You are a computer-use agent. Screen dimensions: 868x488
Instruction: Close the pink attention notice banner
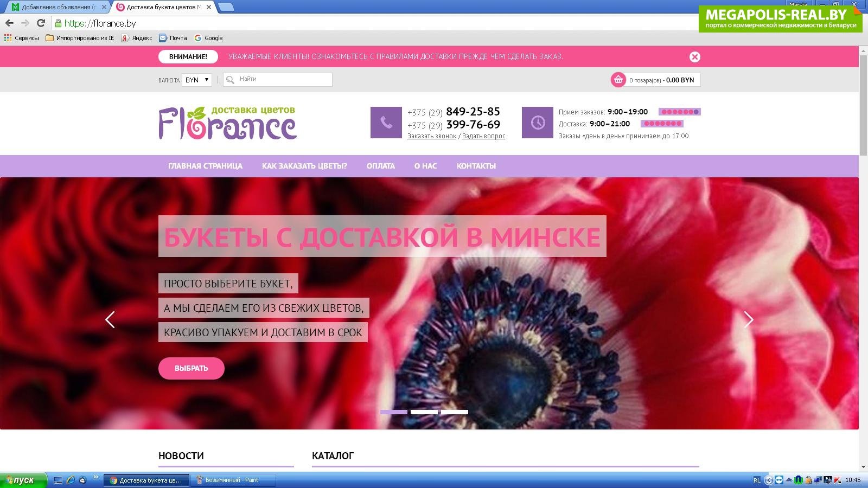pos(694,57)
